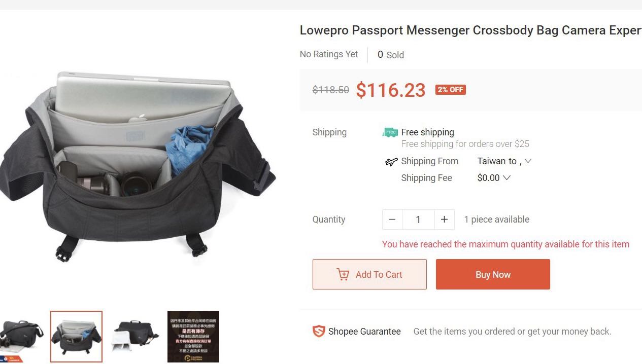Viewport: 642px width, 364px height.
Task: Click the No Ratings Yet label
Action: (328, 54)
